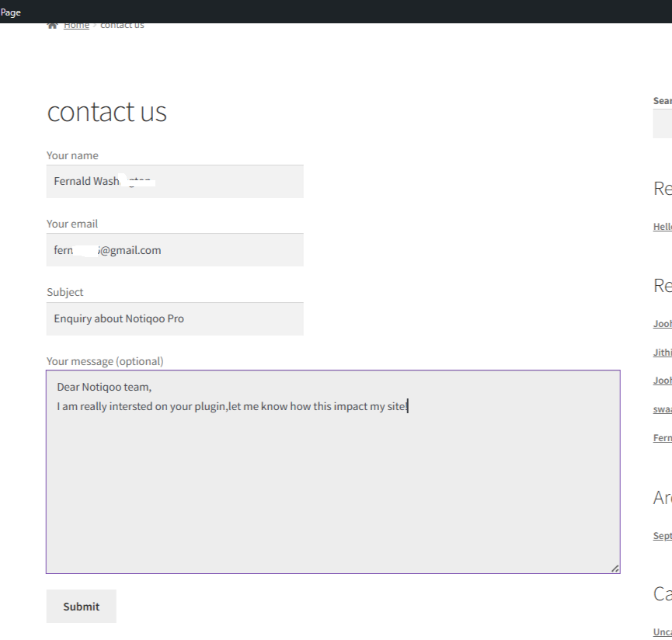Click the sidebar search input box
Screen dimensions: 672x640
(x=664, y=123)
